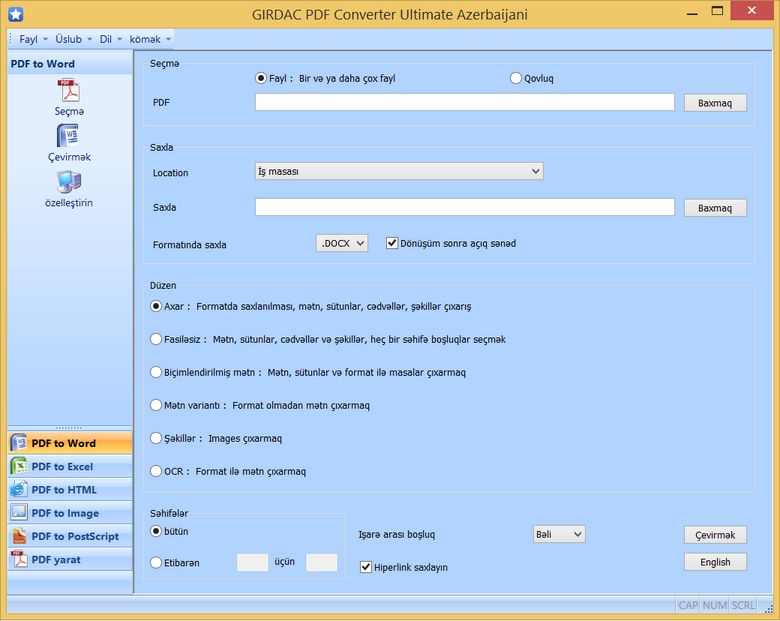Click the PDF to Word panel header
This screenshot has height=621, width=780.
click(x=70, y=64)
